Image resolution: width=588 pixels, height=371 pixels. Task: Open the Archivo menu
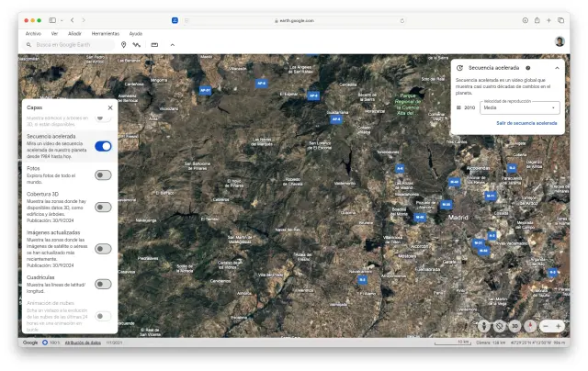(x=33, y=32)
